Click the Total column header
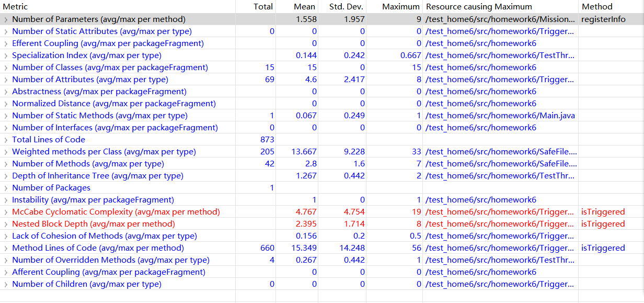This screenshot has height=303, width=644. (263, 7)
